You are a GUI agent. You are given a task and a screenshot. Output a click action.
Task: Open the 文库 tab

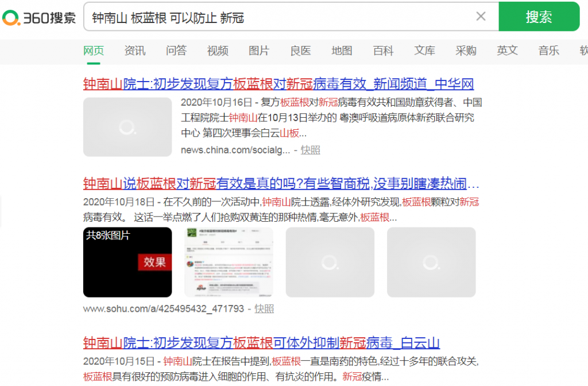pyautogui.click(x=424, y=51)
